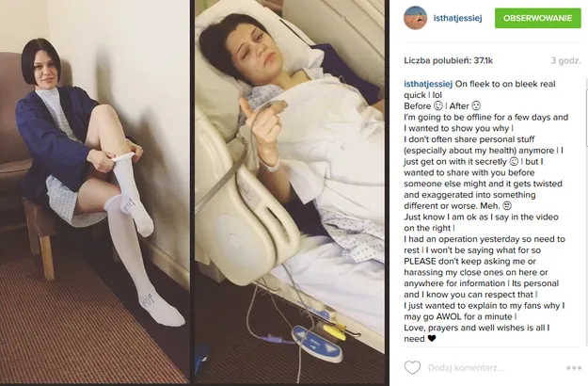Select the right photo of woman in hospital bed
This screenshot has width=588, height=386.
(x=290, y=192)
